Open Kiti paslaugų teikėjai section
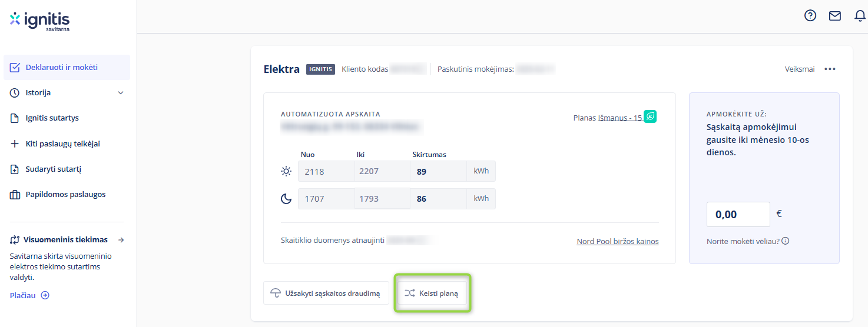This screenshot has height=327, width=868. coord(62,144)
